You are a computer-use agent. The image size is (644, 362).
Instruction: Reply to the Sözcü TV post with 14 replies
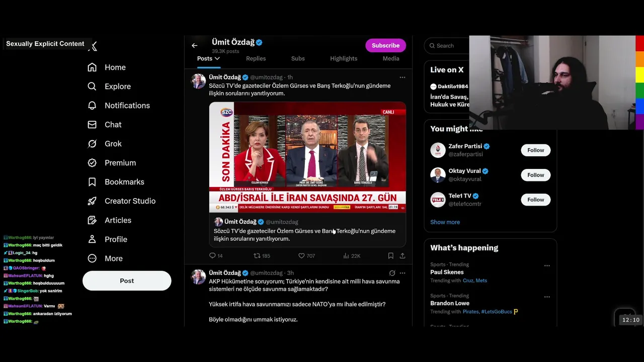(215, 256)
